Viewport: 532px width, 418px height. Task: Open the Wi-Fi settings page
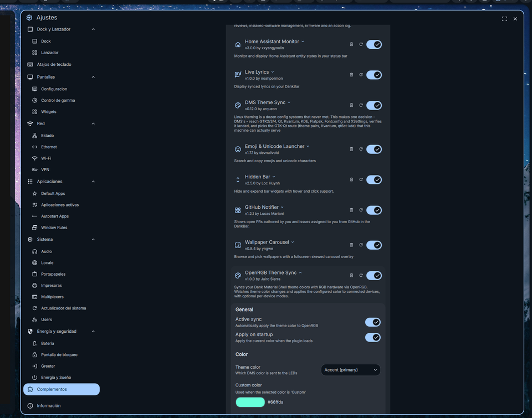pos(62,158)
